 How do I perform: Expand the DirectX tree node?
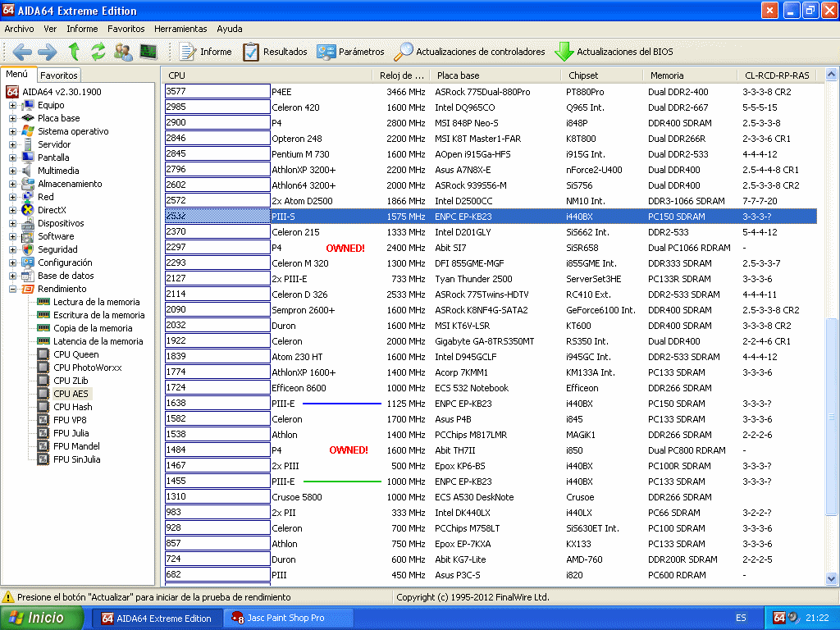[12, 211]
